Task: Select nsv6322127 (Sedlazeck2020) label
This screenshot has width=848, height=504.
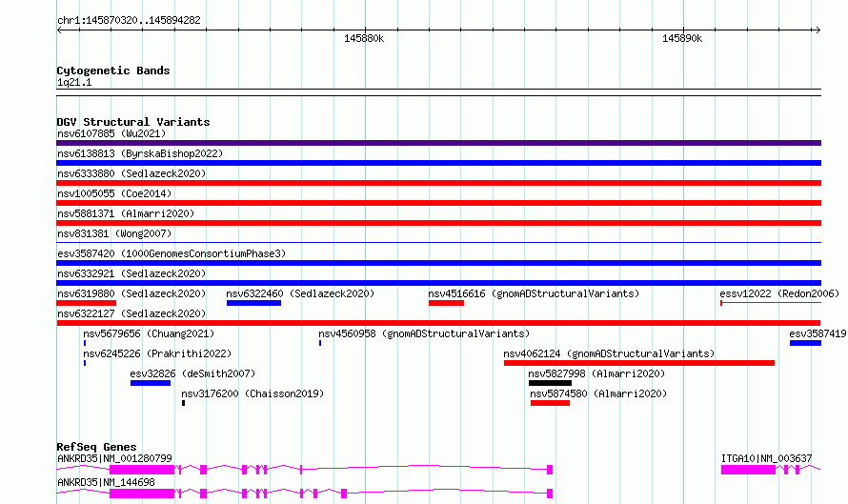Action: pos(131,313)
